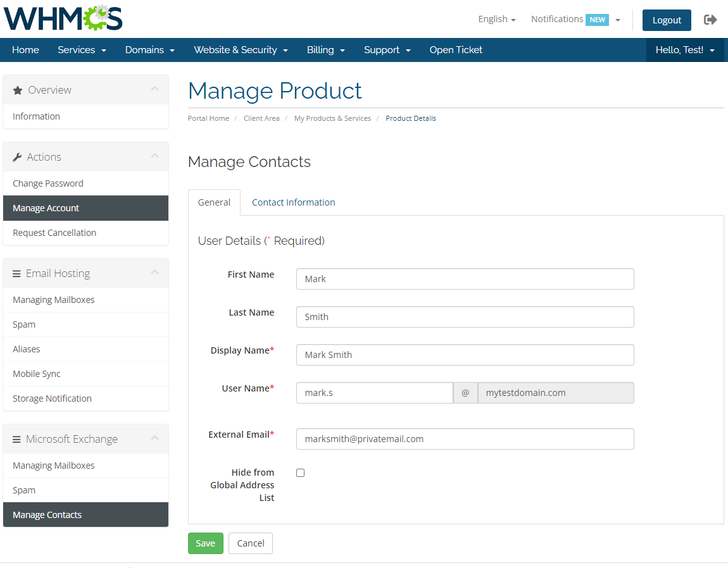728x568 pixels.
Task: Expand the Support menu
Action: coord(387,50)
